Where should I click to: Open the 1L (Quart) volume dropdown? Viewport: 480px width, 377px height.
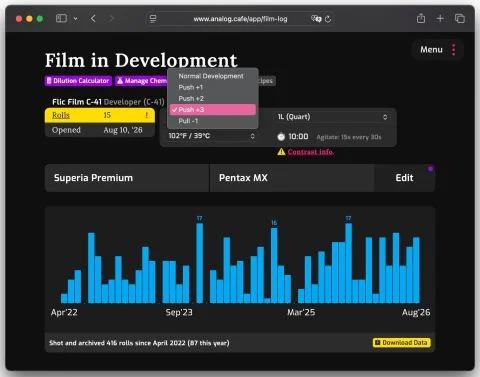[332, 117]
